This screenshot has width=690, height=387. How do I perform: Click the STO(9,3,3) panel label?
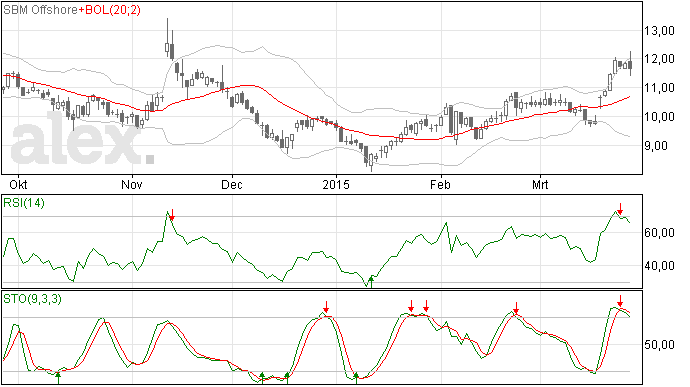click(x=32, y=299)
